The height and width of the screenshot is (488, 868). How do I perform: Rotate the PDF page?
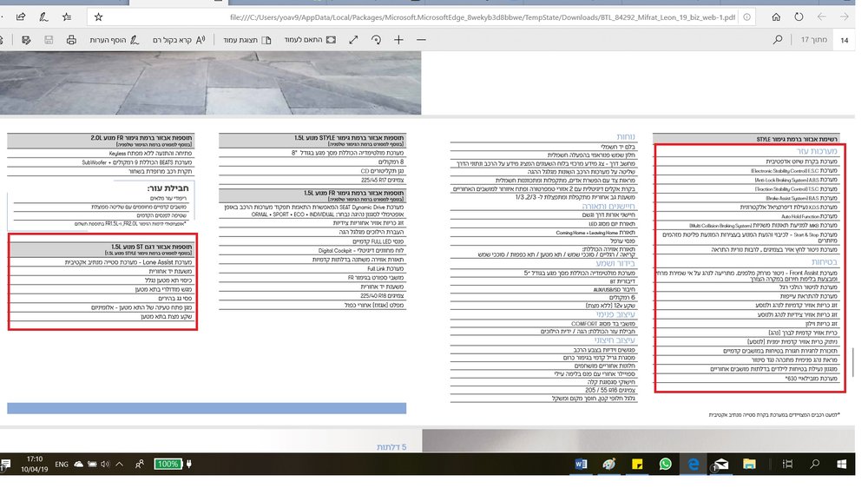pos(376,40)
